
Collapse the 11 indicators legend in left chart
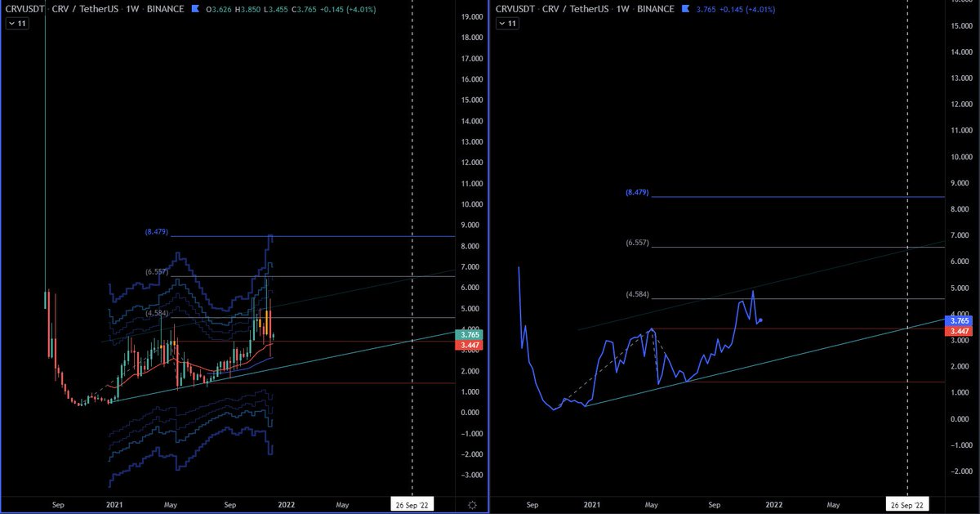(x=16, y=24)
